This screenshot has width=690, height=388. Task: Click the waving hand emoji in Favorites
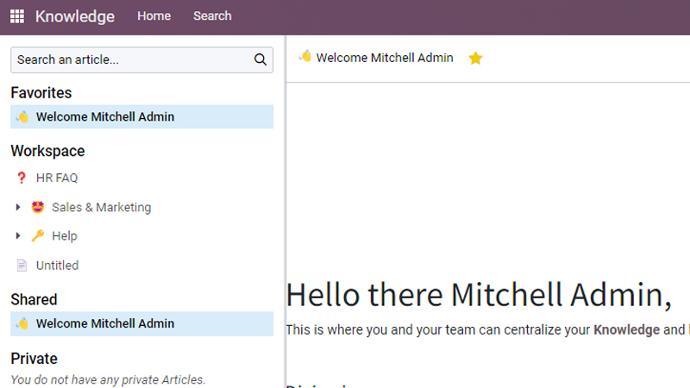tap(22, 117)
